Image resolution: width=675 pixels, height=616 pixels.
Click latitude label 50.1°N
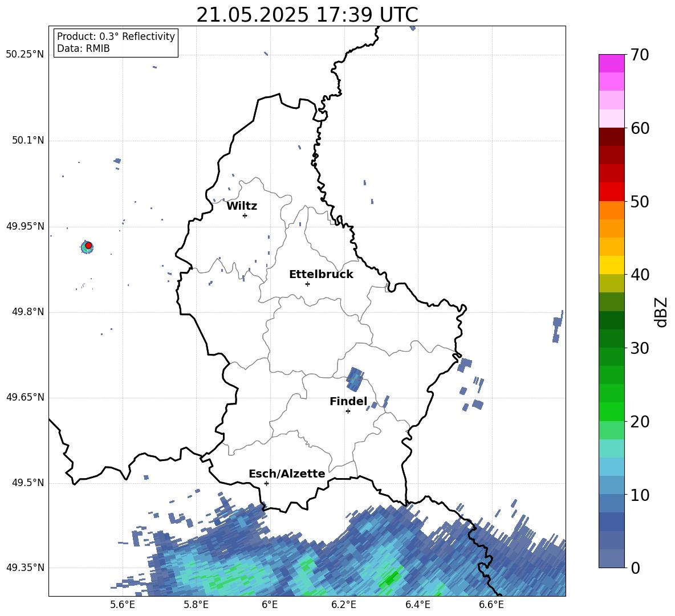tap(27, 141)
